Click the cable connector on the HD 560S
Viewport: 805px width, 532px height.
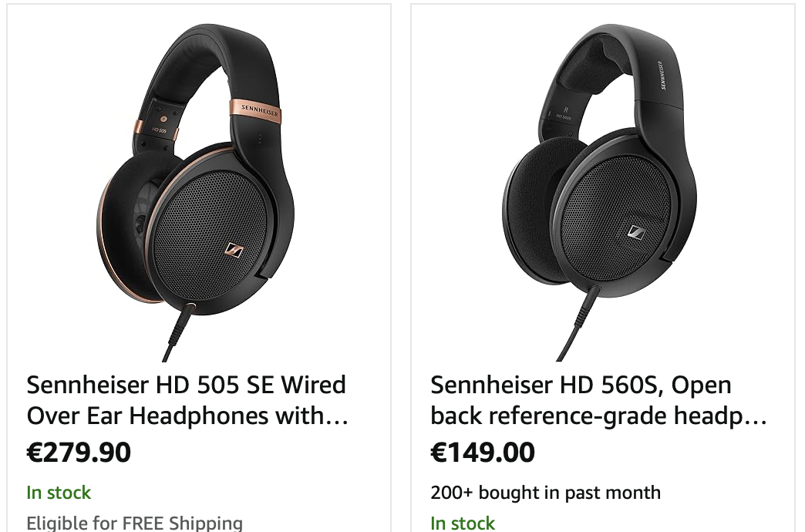(595, 294)
